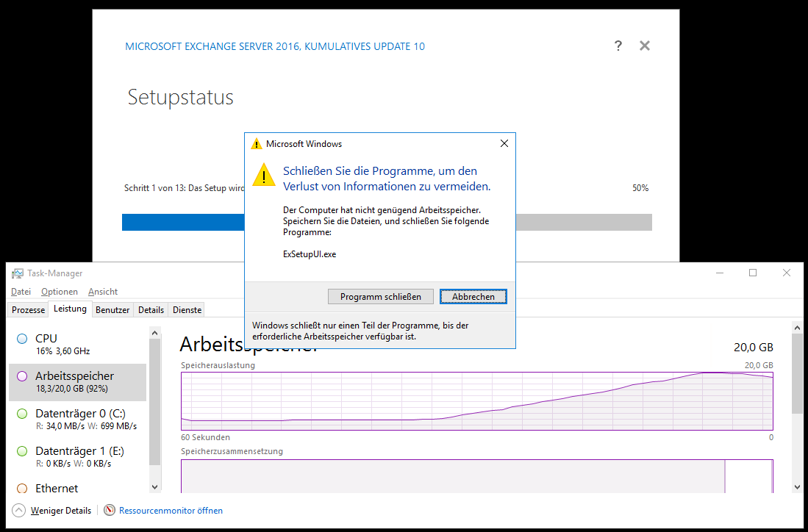Click the Programm schließen button

(380, 297)
